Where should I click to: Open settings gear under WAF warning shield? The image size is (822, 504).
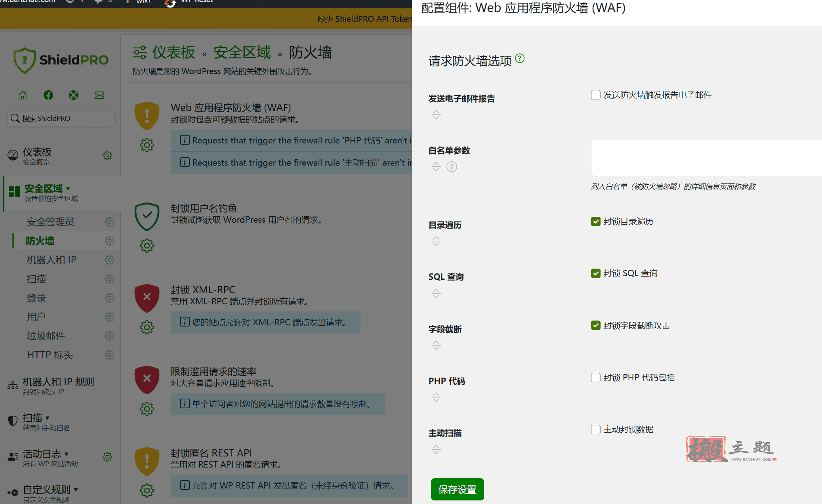(x=147, y=145)
